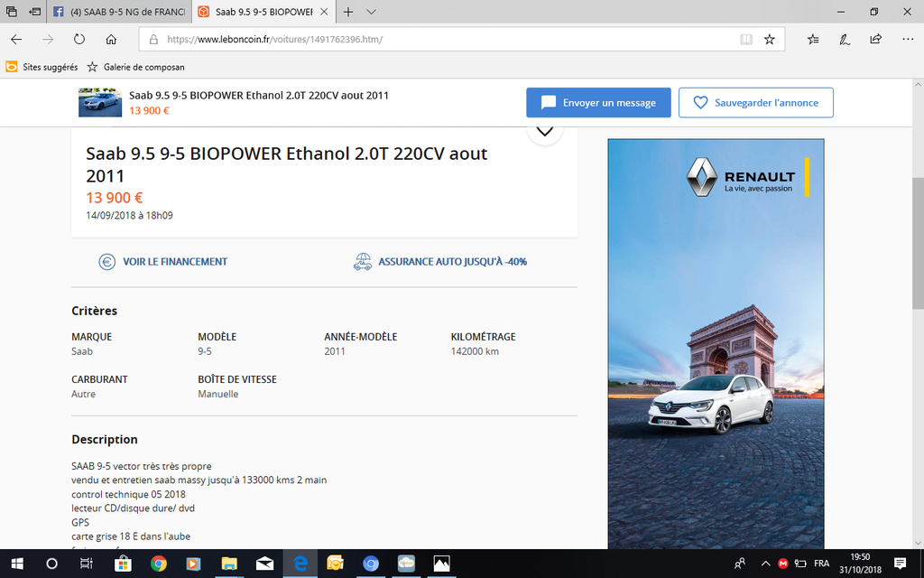The width and height of the screenshot is (924, 578).
Task: Click the page vertical scrollbar thumb
Action: pos(918,243)
